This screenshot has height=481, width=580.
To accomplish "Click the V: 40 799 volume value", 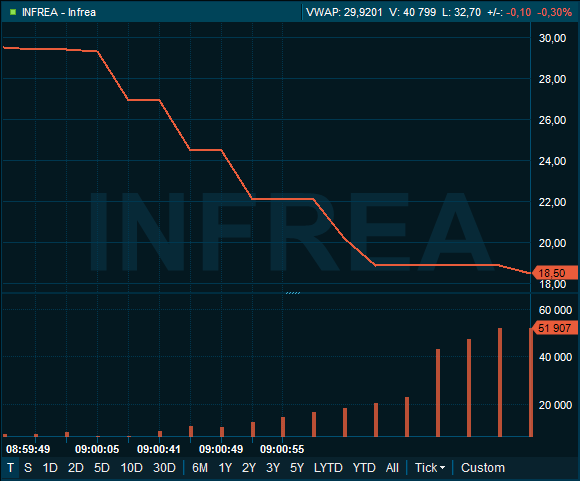I will [x=412, y=12].
